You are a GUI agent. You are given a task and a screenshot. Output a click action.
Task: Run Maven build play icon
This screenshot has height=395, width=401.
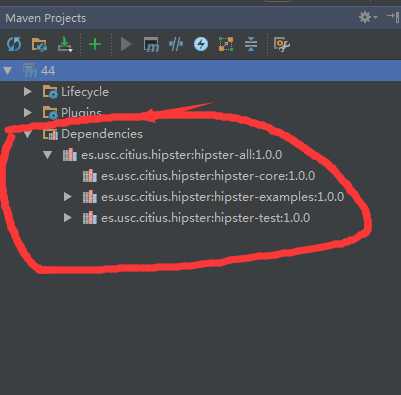[126, 44]
